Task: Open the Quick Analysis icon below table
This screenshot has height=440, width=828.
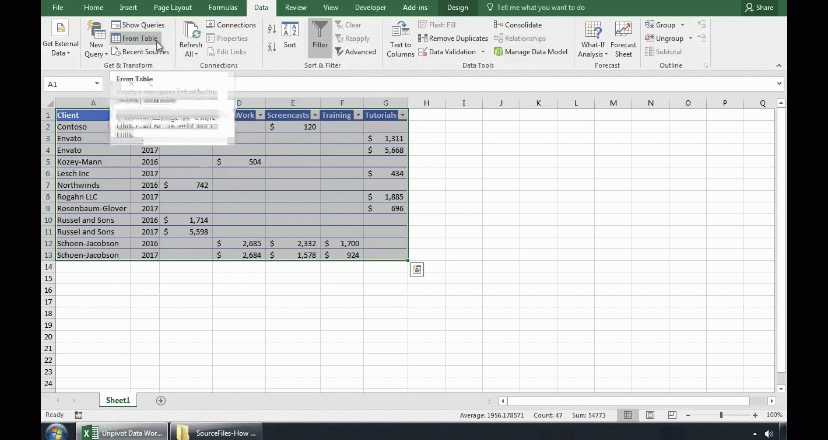Action: click(417, 269)
